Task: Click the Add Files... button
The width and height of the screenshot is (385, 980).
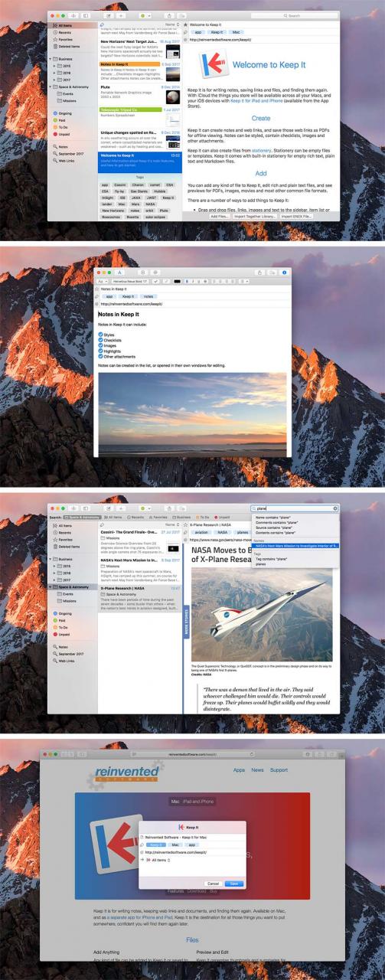Action: coord(220,217)
